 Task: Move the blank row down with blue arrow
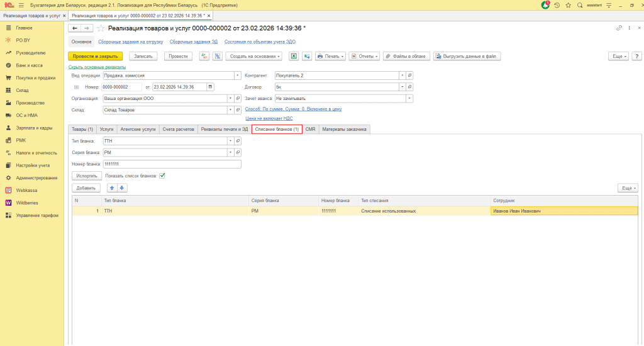click(x=122, y=187)
